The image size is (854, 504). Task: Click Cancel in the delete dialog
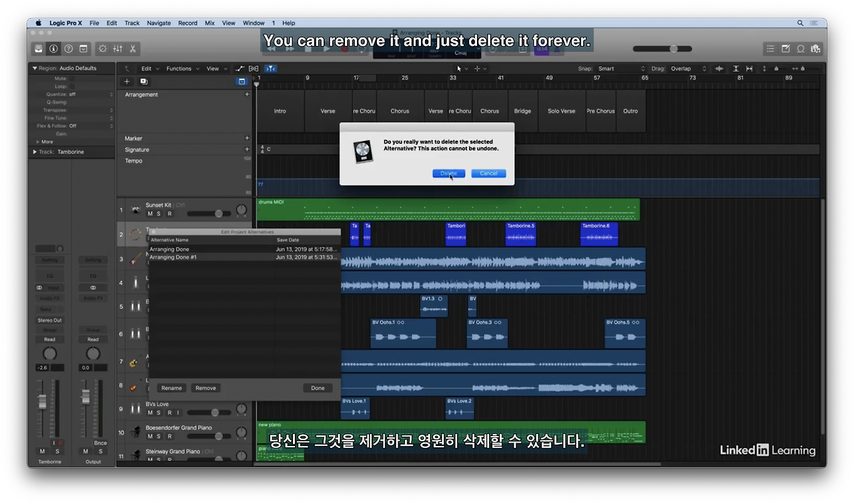point(488,173)
